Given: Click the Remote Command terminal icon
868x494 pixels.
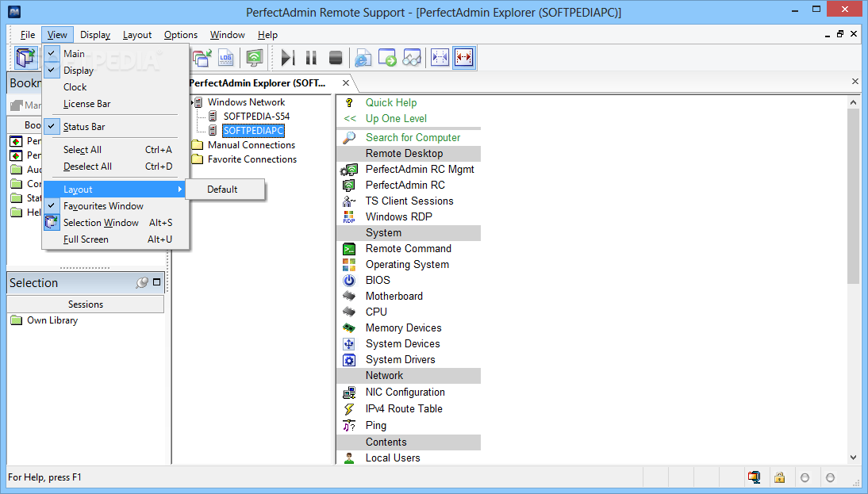Looking at the screenshot, I should [349, 249].
